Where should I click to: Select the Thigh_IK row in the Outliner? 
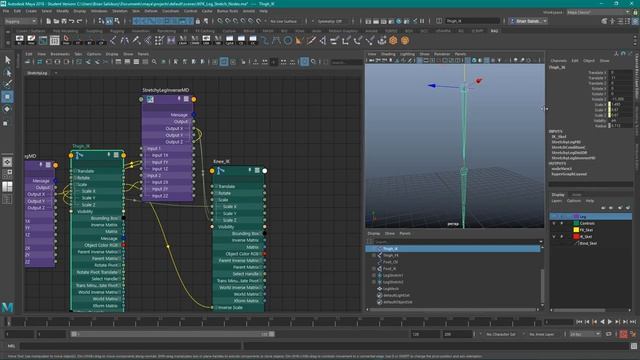tap(453, 249)
